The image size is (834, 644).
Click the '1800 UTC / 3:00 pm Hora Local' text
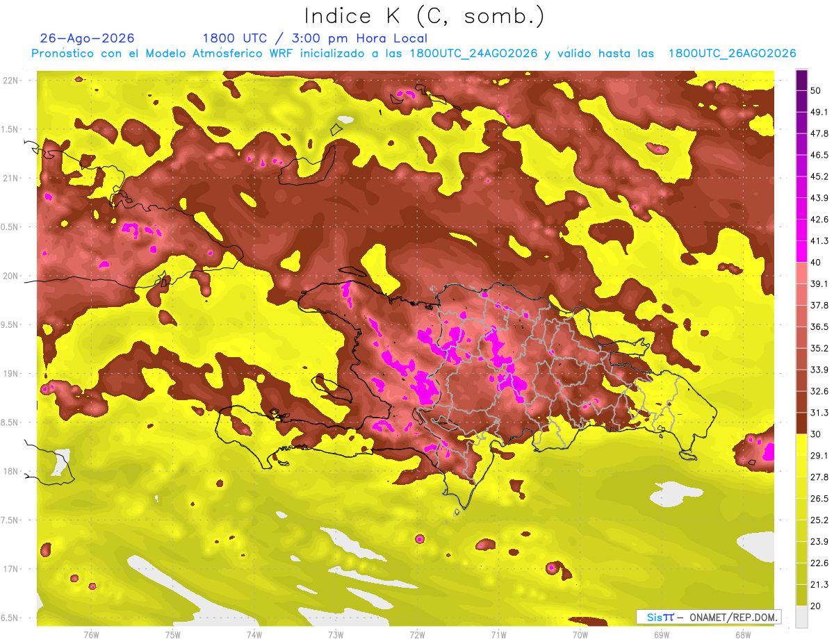point(315,38)
